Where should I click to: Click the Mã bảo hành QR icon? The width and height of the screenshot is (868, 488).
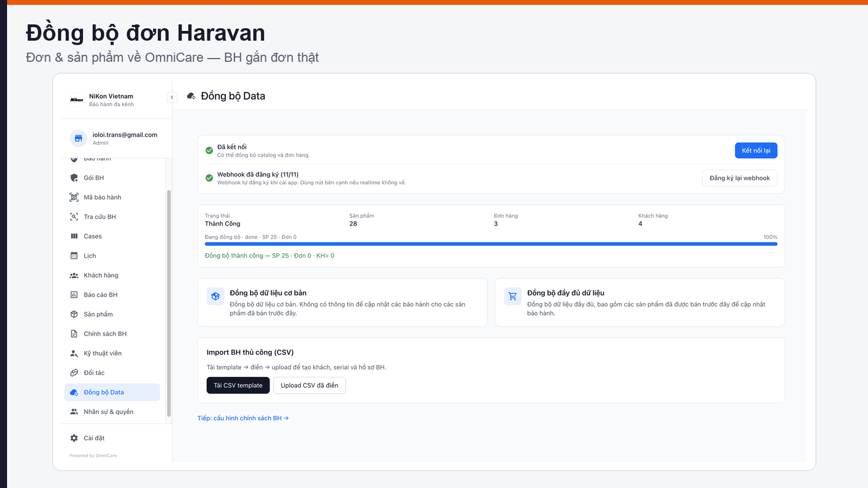pyautogui.click(x=74, y=197)
